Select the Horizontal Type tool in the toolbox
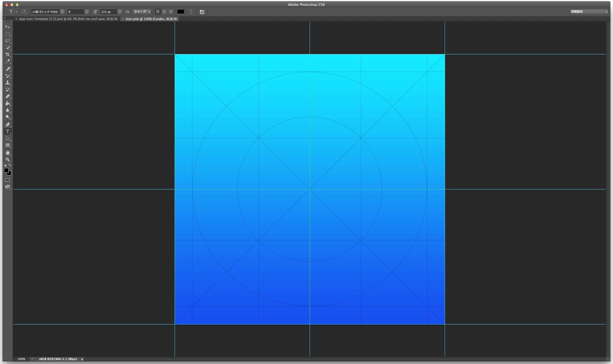The width and height of the screenshot is (613, 364). click(x=8, y=131)
